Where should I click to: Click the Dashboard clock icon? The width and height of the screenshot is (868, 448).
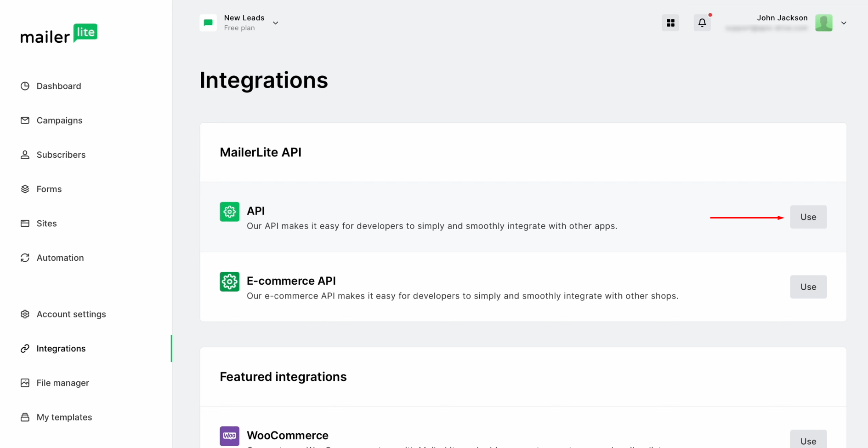point(25,86)
